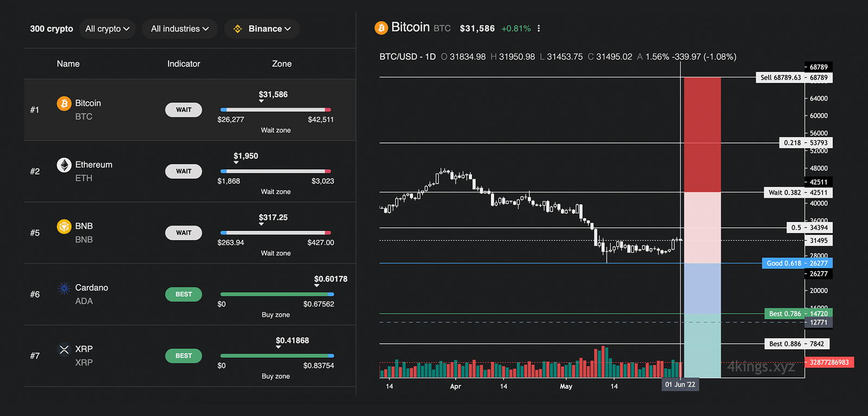Open the Binance exchange selector dropdown
Screen dimensions: 868x416
coord(262,29)
